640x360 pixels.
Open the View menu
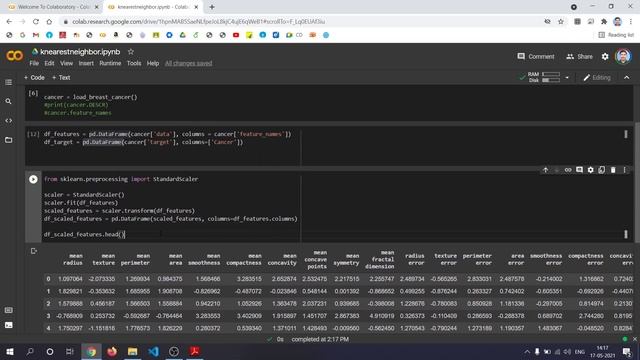(67, 63)
